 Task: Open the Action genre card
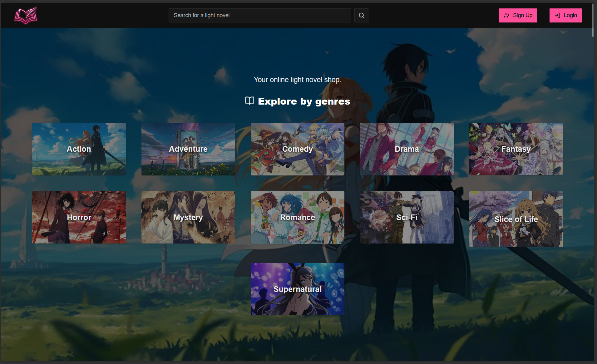coord(79,149)
